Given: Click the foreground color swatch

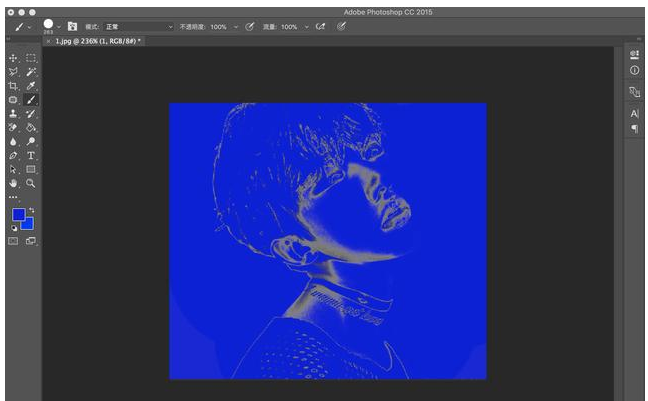Looking at the screenshot, I should (x=18, y=215).
